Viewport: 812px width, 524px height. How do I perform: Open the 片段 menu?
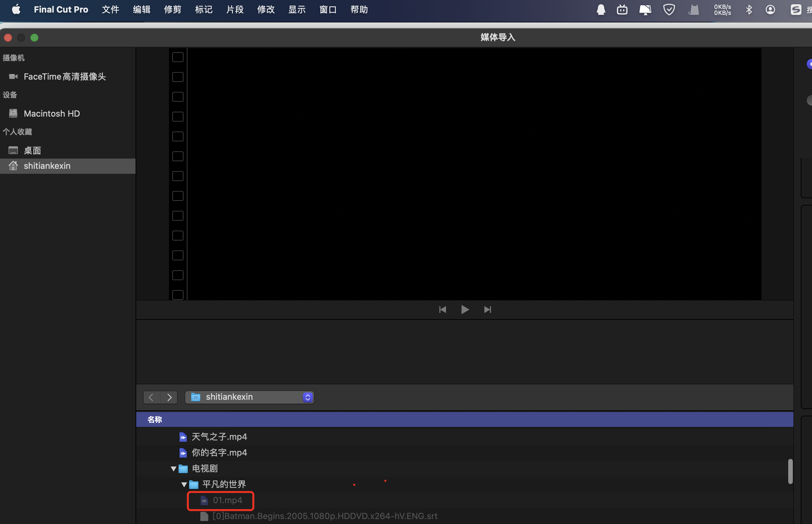[235, 10]
